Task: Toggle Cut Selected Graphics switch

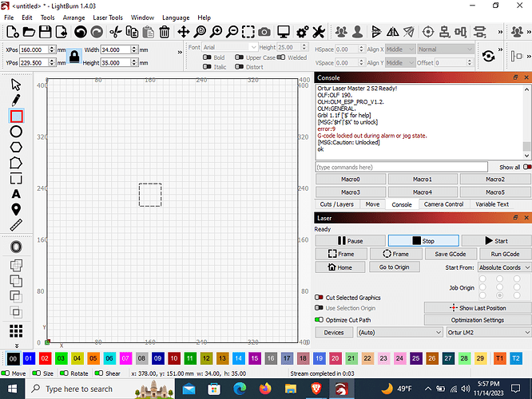Action: [319, 298]
